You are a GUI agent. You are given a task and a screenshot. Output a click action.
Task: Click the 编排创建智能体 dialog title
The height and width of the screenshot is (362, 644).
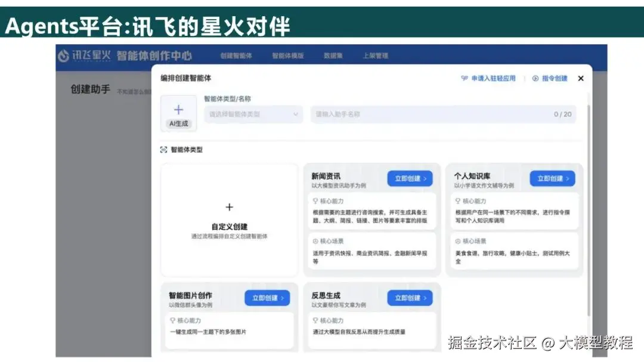tap(185, 78)
